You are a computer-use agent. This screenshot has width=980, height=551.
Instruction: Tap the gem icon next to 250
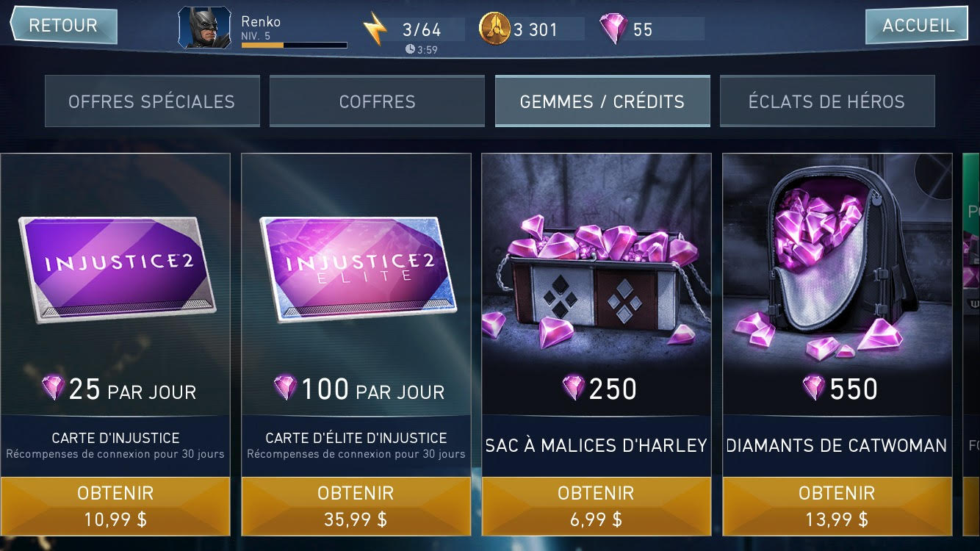(573, 388)
